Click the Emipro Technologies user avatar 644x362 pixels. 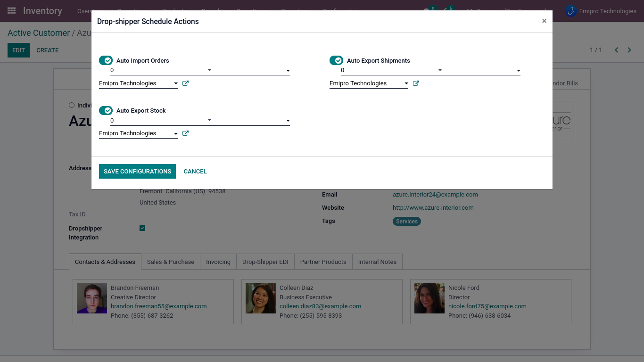(x=571, y=11)
